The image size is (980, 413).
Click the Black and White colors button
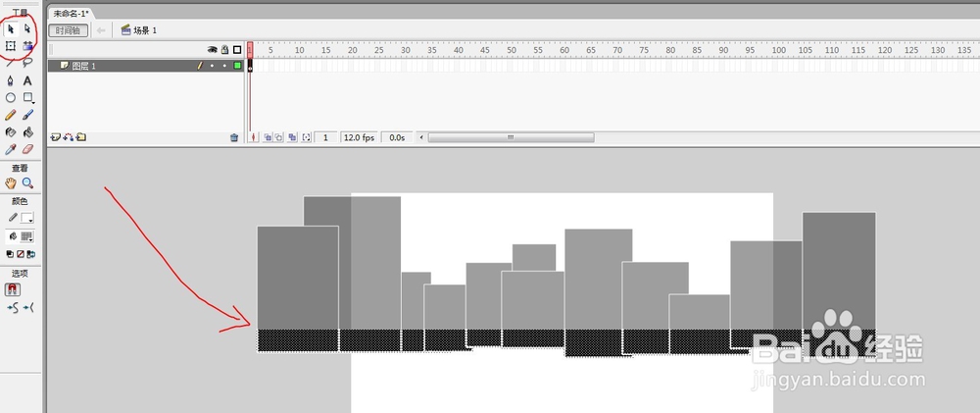pyautogui.click(x=10, y=254)
